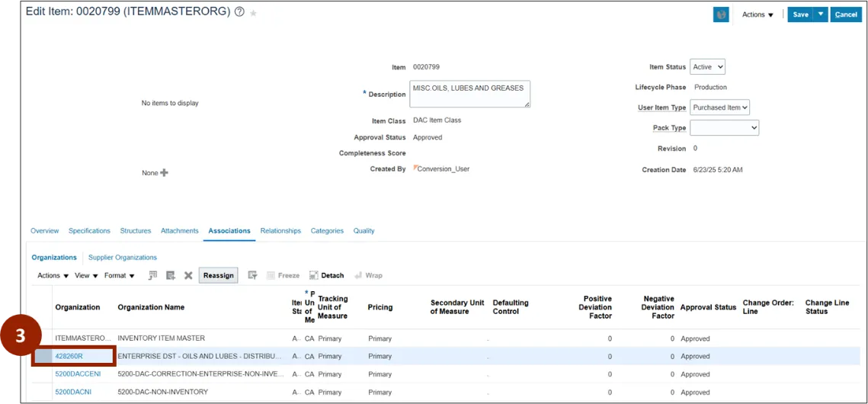The height and width of the screenshot is (404, 868).
Task: Click the help question mark icon
Action: [239, 13]
